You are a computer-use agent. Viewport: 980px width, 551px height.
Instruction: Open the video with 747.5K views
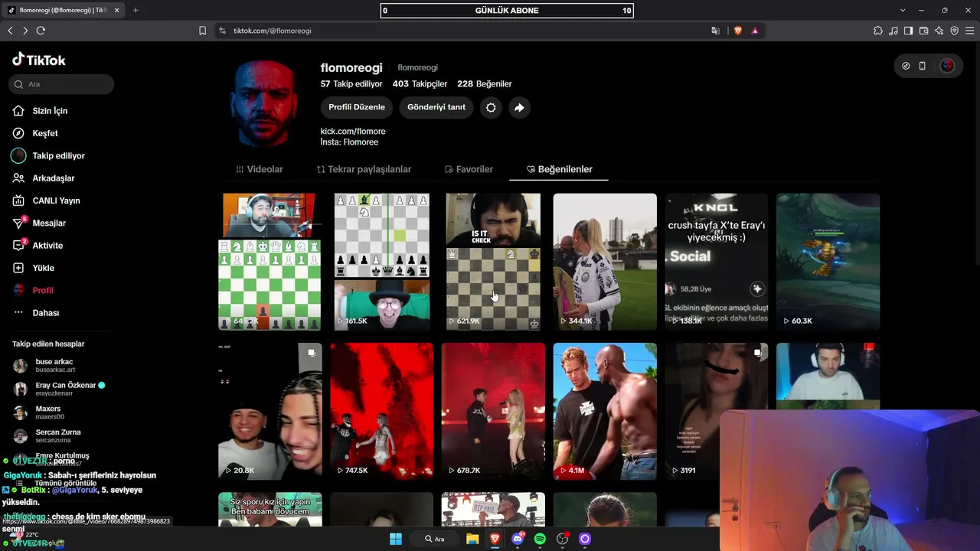point(381,412)
